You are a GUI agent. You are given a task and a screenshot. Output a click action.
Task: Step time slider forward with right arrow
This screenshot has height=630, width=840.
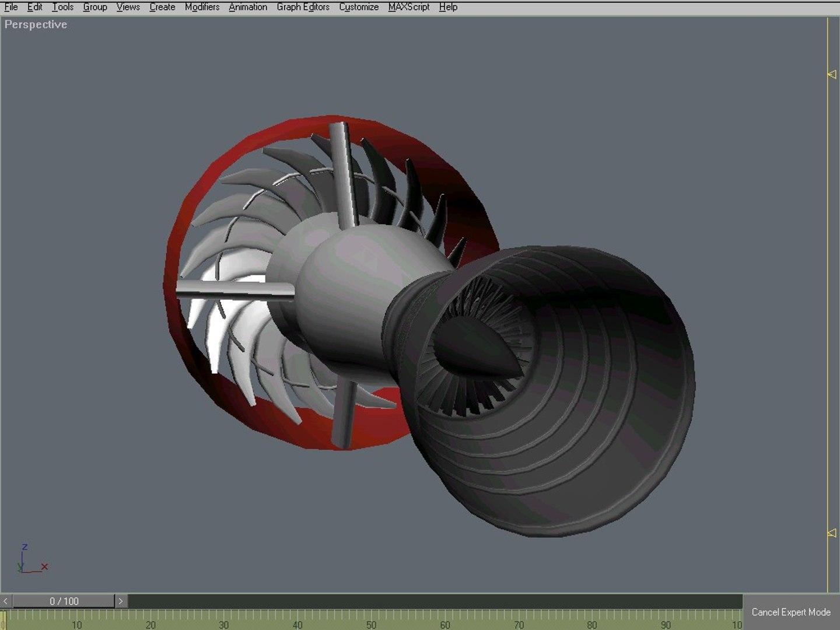pyautogui.click(x=121, y=601)
